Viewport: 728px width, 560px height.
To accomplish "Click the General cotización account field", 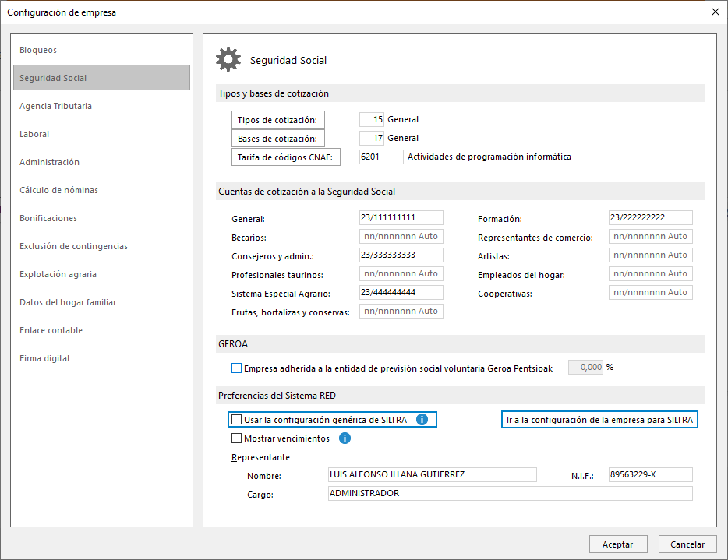I will click(401, 218).
